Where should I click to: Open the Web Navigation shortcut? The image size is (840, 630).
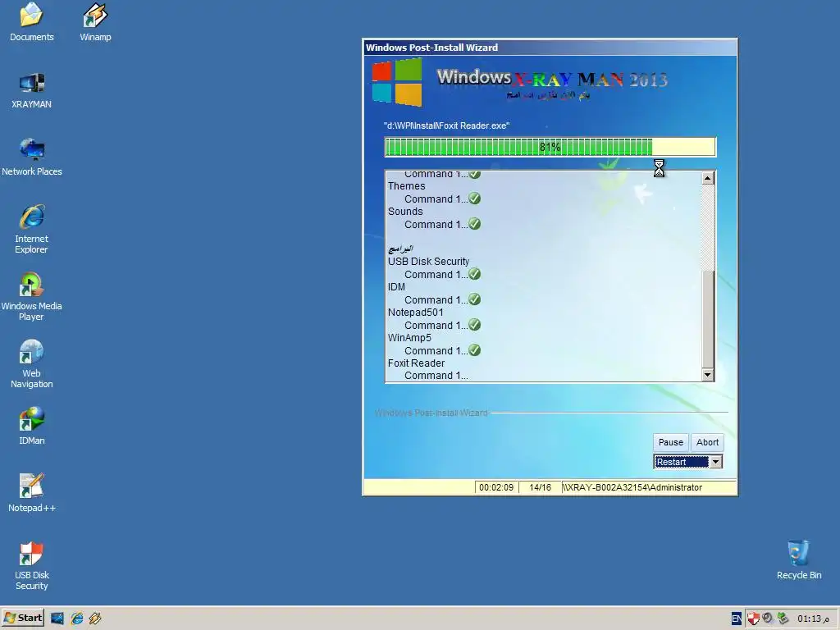(32, 364)
